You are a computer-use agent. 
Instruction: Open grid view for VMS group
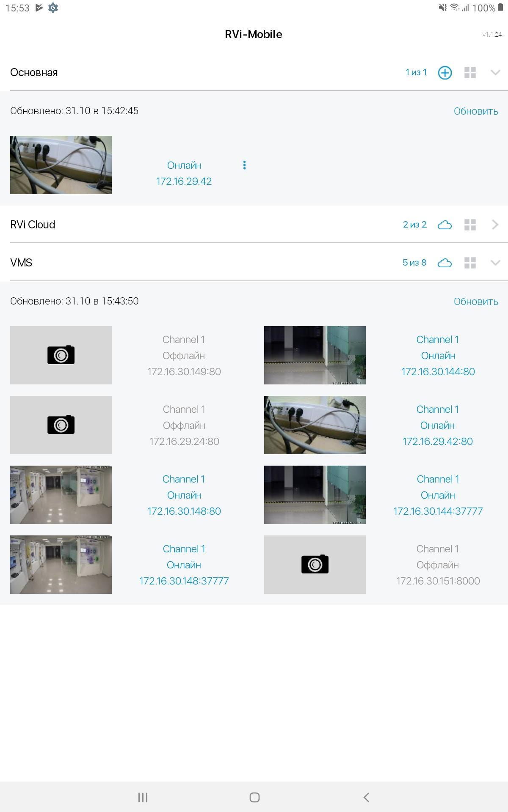pos(470,263)
